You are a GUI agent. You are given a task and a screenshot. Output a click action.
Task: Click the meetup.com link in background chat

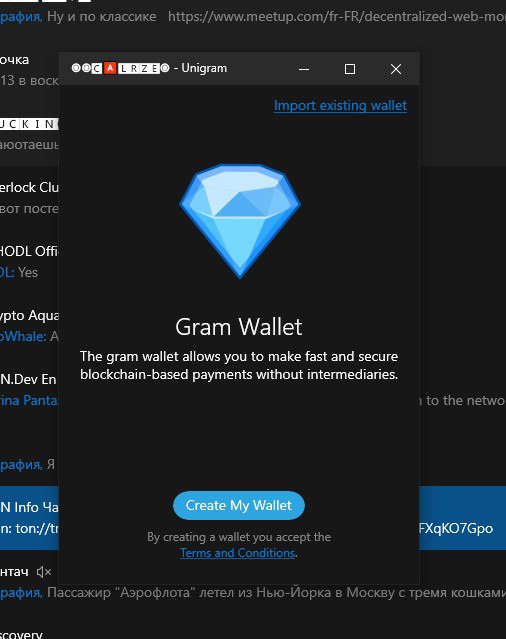(337, 16)
